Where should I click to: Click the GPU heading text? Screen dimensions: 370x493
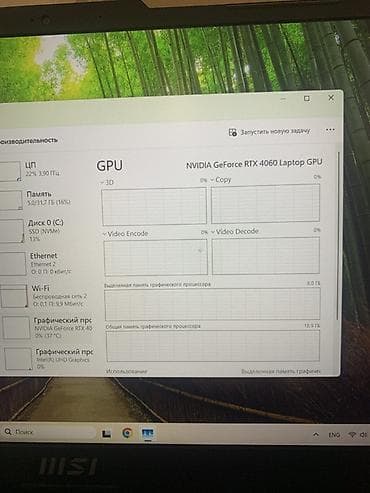click(x=109, y=166)
